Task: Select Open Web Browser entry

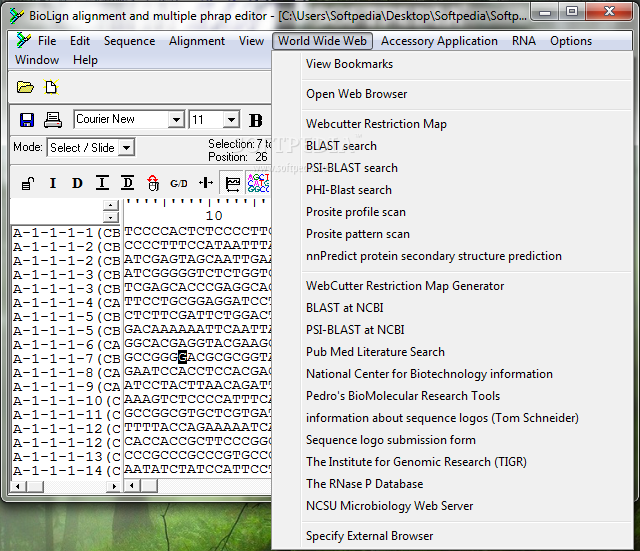Action: point(453,94)
